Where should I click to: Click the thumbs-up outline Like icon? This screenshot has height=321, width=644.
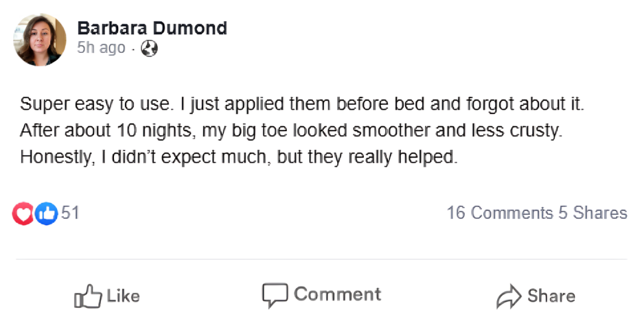coord(87,297)
